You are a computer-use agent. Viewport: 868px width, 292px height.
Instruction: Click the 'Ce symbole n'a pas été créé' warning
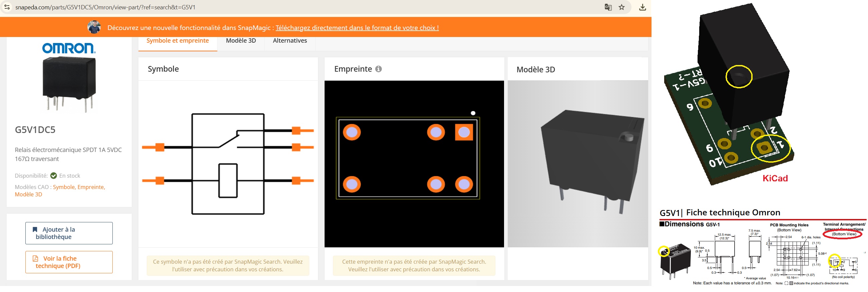pos(228,266)
